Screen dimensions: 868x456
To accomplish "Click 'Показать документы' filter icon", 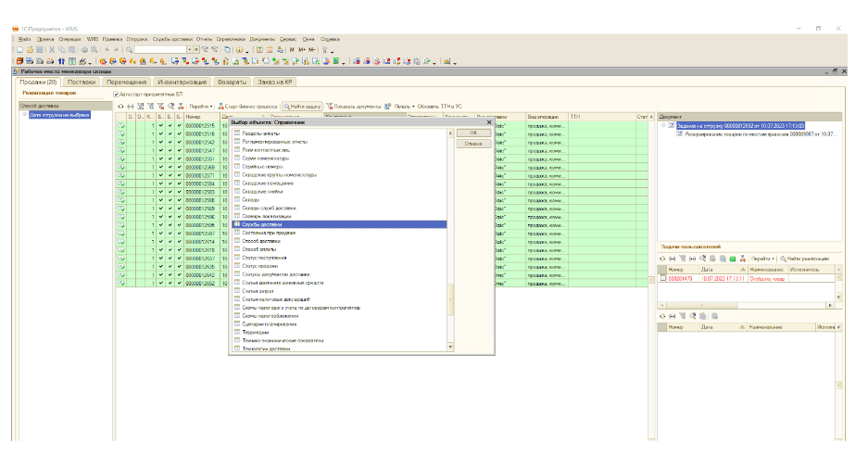I will click(329, 107).
